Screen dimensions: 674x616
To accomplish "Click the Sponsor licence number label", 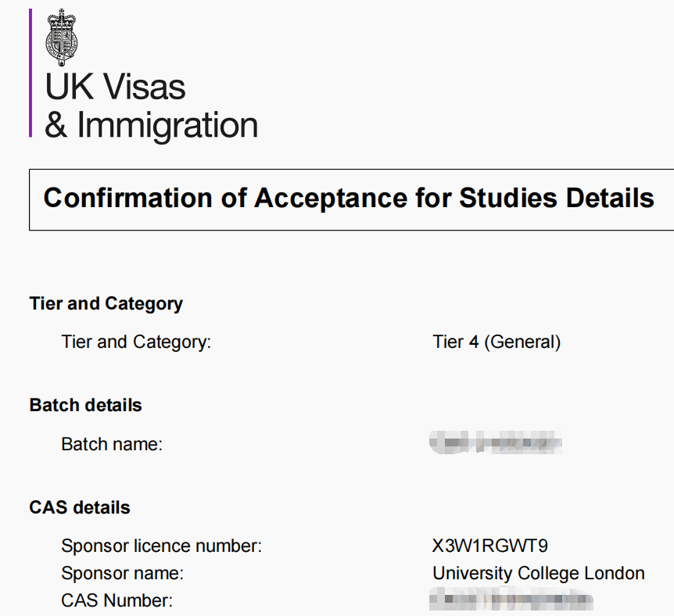I will [161, 546].
